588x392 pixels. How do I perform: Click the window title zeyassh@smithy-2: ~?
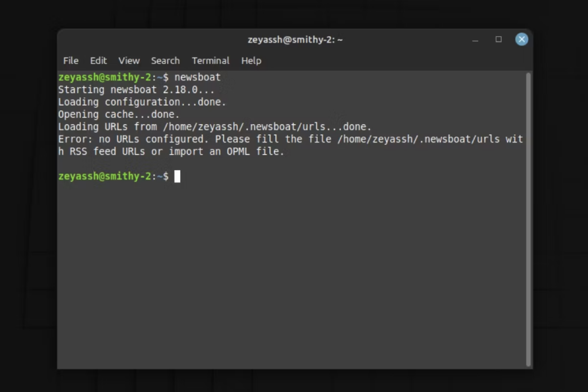tap(295, 40)
